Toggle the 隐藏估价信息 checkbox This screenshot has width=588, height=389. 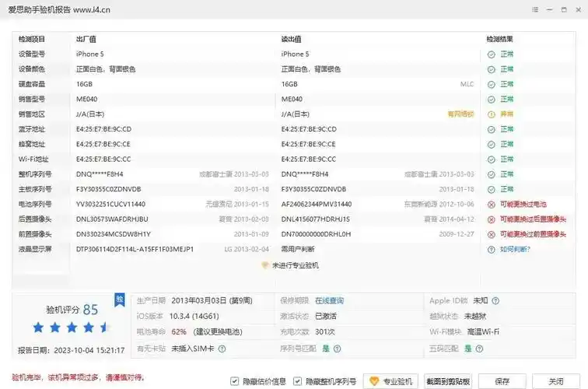[x=235, y=381]
